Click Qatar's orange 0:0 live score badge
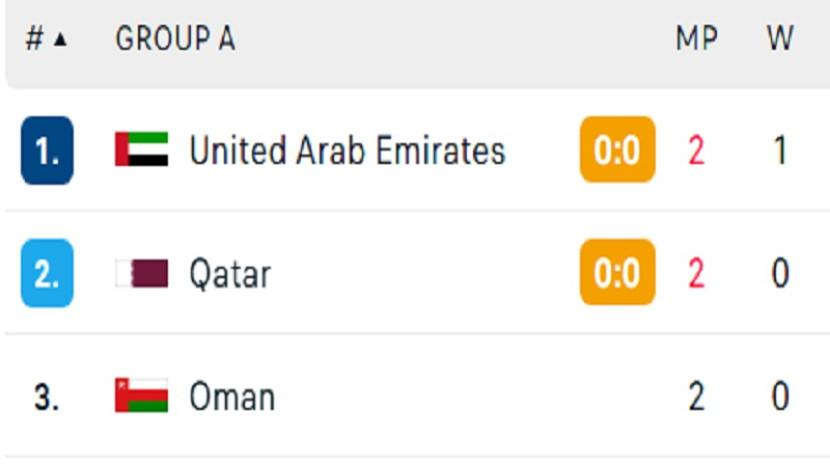The height and width of the screenshot is (466, 830). (x=617, y=273)
